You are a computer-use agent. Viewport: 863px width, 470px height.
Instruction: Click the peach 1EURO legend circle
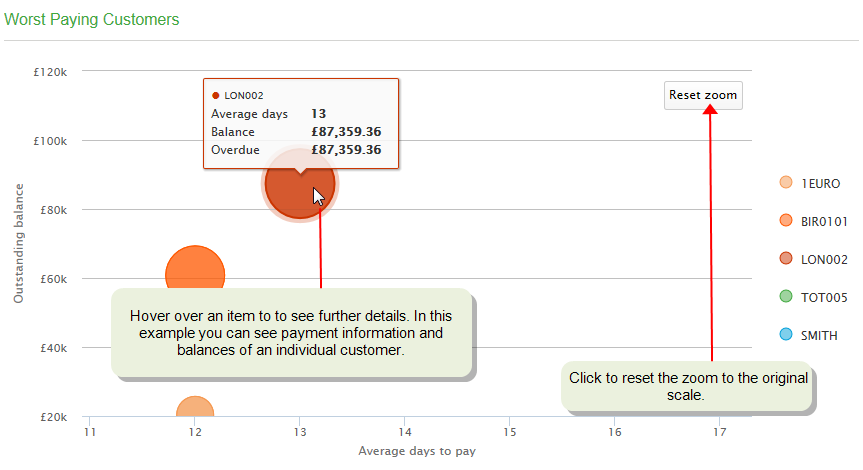786,182
